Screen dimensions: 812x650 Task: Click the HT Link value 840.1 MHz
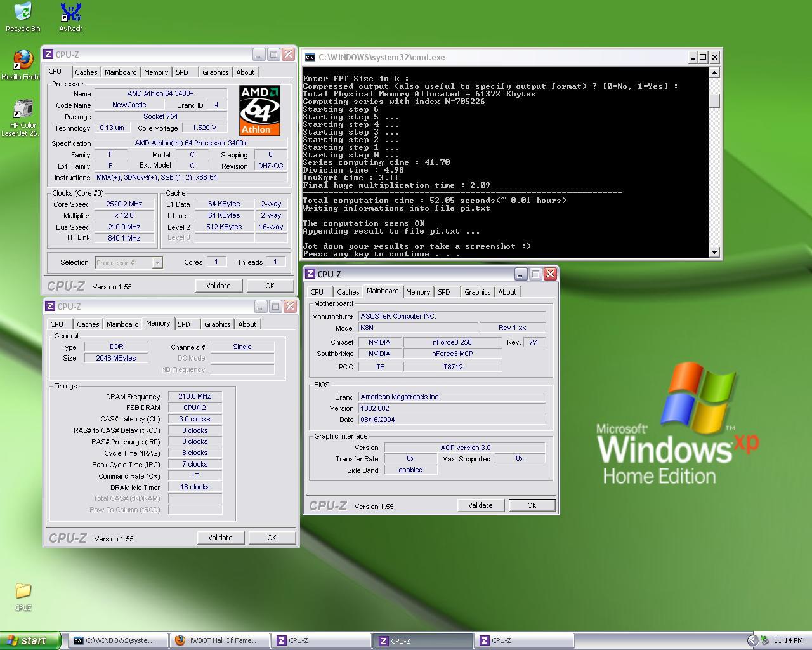(125, 238)
